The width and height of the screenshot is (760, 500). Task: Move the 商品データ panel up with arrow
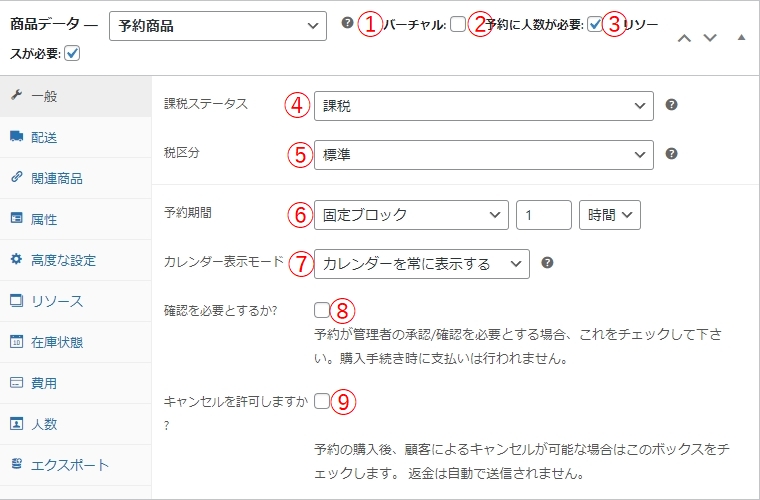(x=685, y=37)
